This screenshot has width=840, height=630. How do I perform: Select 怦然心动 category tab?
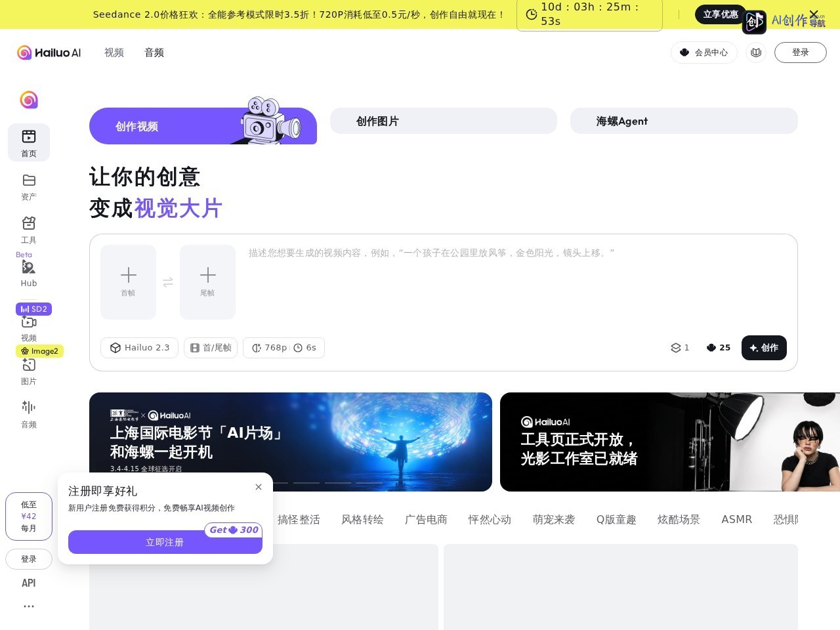click(x=490, y=520)
